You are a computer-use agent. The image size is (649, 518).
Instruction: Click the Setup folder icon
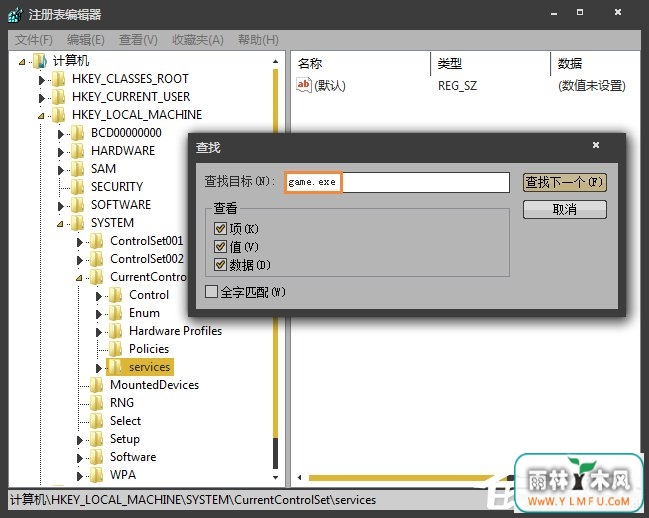96,439
